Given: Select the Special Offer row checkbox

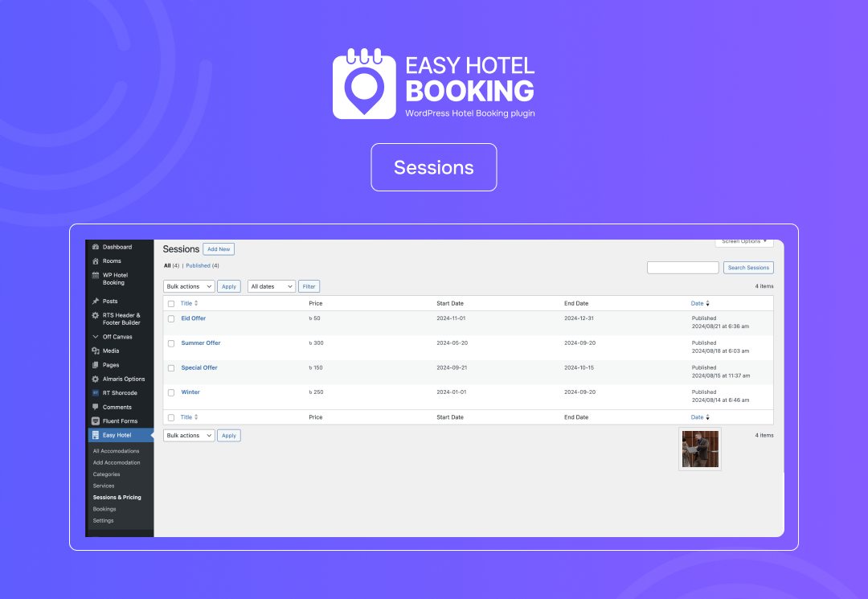Looking at the screenshot, I should 171,368.
